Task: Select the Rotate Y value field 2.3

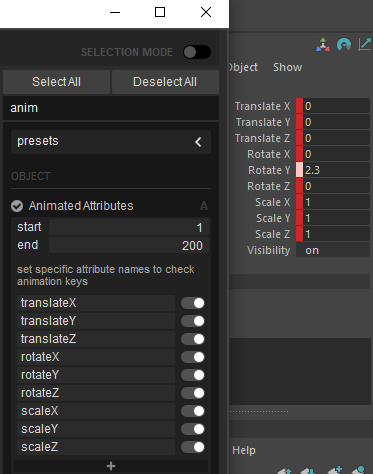Action: (336, 170)
